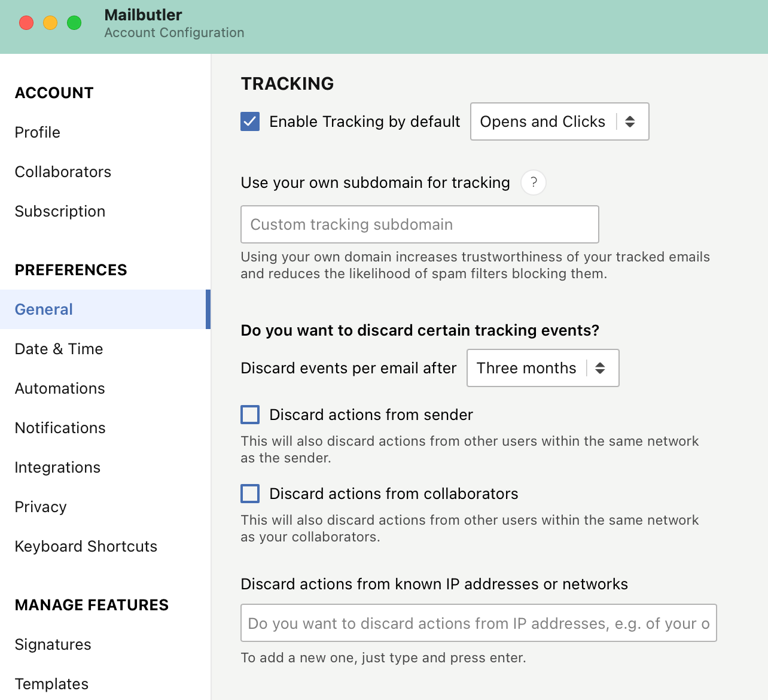Open Automations preferences
The image size is (768, 700).
pos(60,388)
